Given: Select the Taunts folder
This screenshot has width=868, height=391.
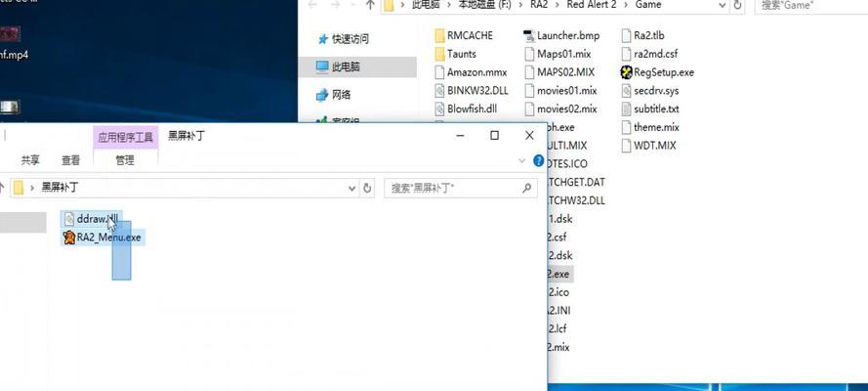Looking at the screenshot, I should tap(455, 54).
